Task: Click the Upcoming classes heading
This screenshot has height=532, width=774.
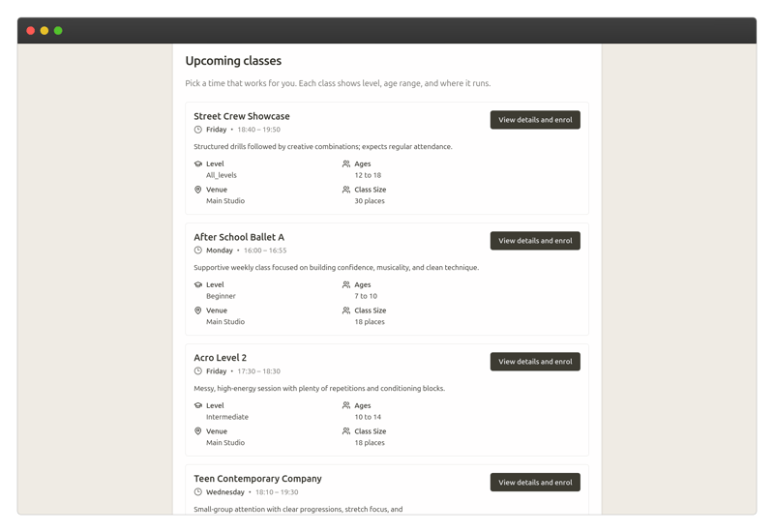Action: 233,61
